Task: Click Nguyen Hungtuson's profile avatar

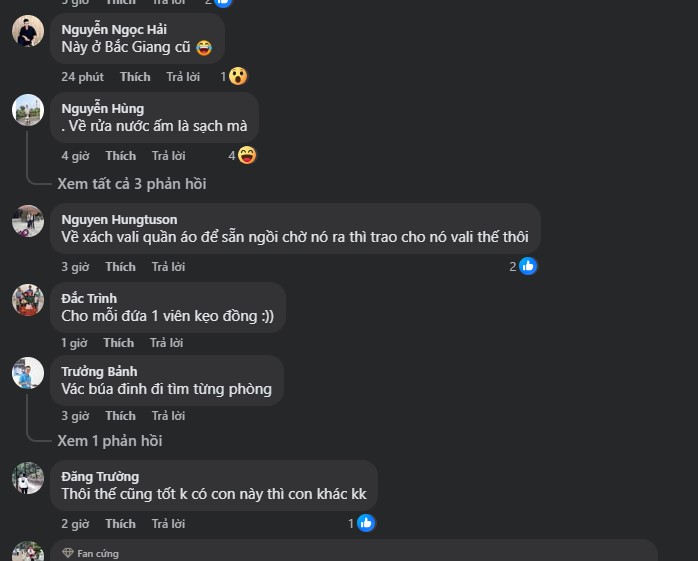Action: (x=28, y=221)
